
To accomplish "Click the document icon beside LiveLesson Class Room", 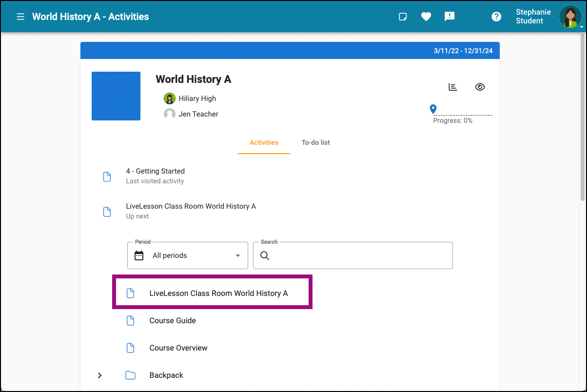I will (x=131, y=293).
